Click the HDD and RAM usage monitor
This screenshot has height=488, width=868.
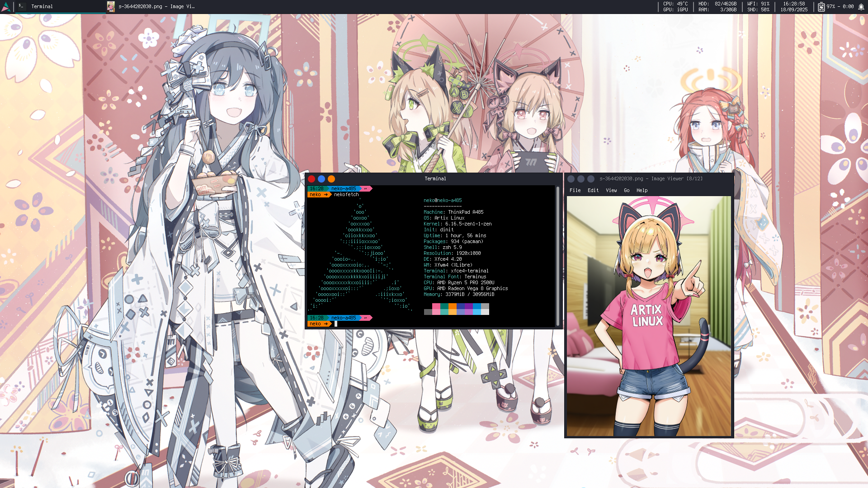pyautogui.click(x=717, y=7)
